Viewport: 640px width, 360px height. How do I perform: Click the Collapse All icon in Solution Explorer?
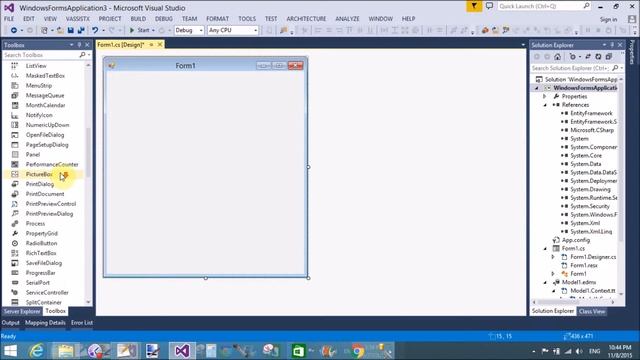[609, 57]
